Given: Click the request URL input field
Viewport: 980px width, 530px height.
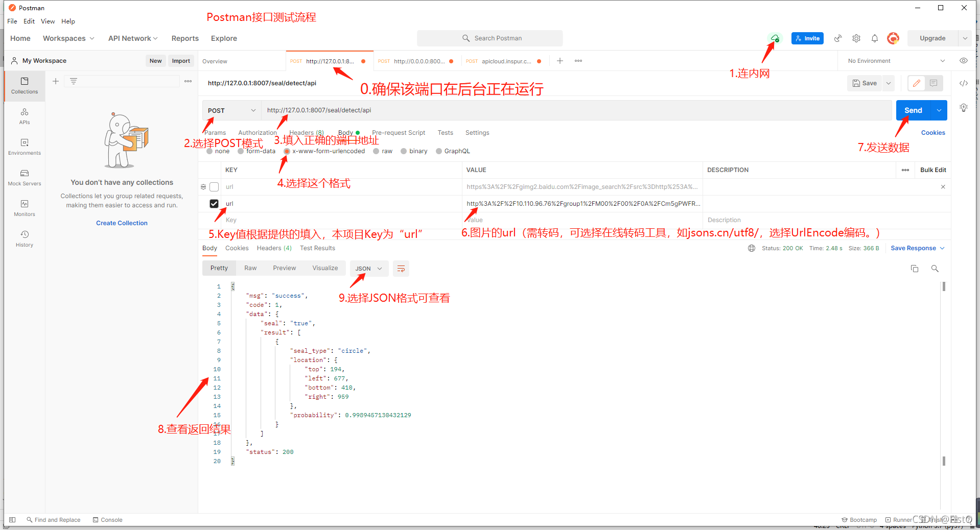Looking at the screenshot, I should 576,110.
